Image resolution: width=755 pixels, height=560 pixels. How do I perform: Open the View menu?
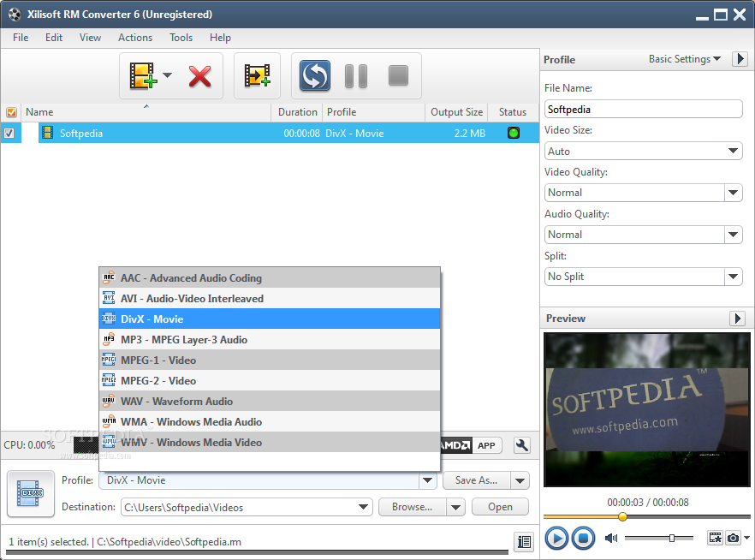pos(90,38)
